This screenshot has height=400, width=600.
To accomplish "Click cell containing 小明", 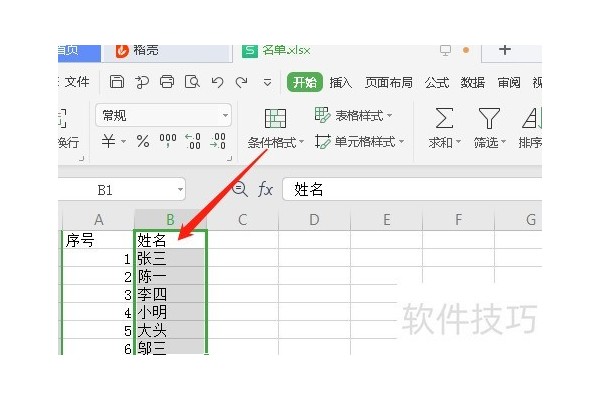I will click(170, 312).
